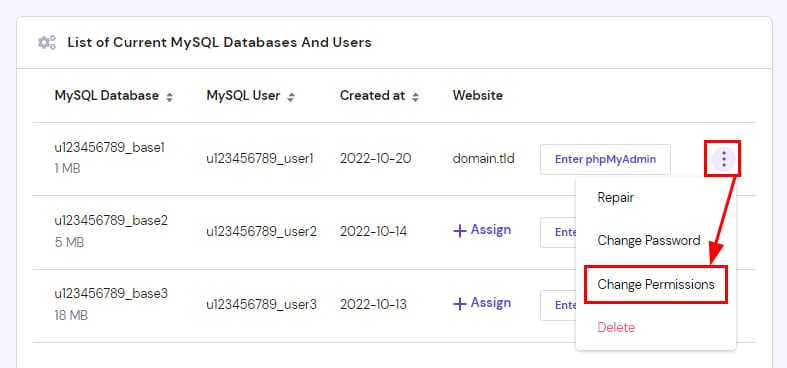
Task: Click the gears icon beside the list title
Action: (47, 43)
